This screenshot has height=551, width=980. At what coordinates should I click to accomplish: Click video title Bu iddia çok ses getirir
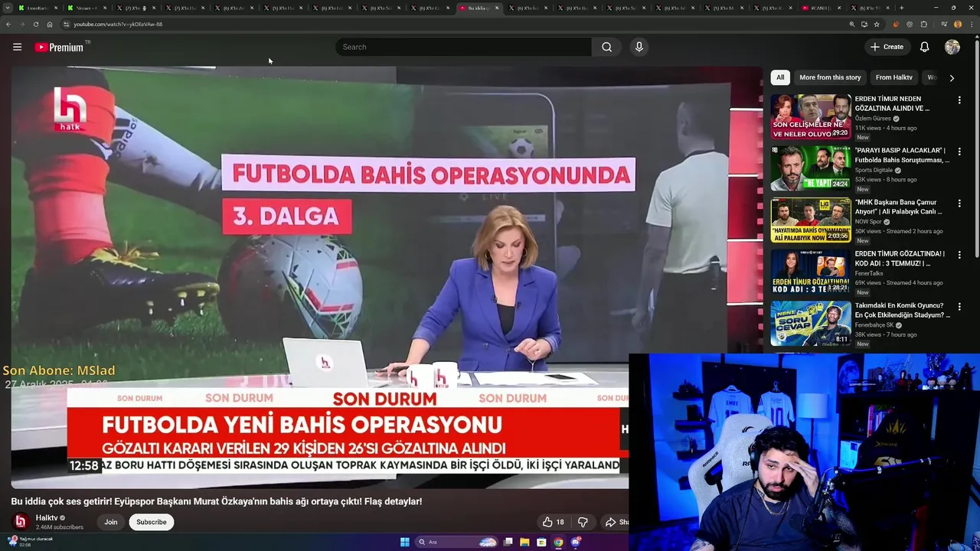click(217, 501)
